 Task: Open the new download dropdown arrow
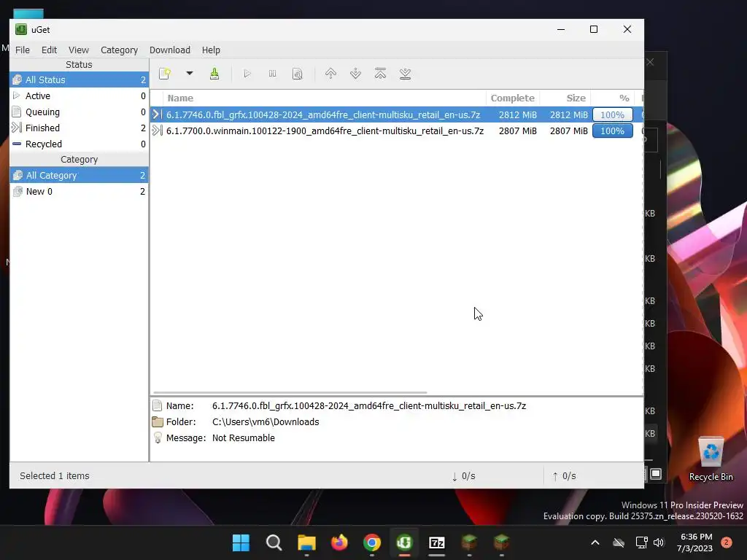[x=190, y=74]
